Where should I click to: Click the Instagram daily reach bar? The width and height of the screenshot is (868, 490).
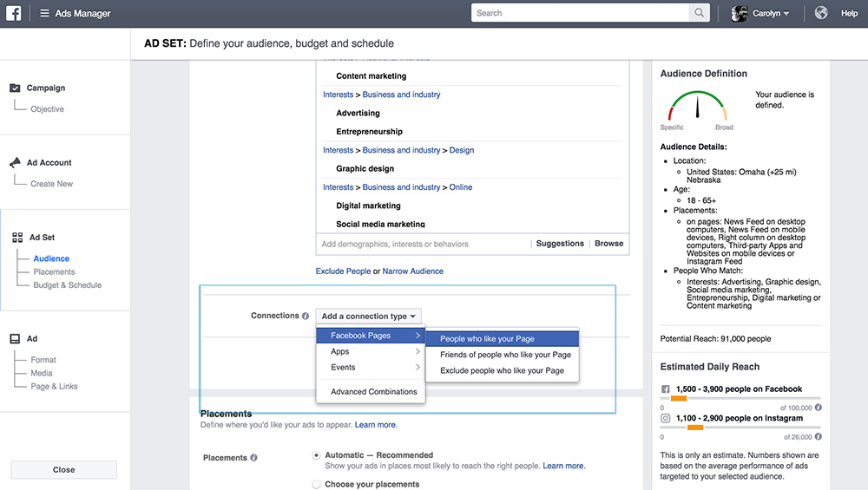point(740,427)
